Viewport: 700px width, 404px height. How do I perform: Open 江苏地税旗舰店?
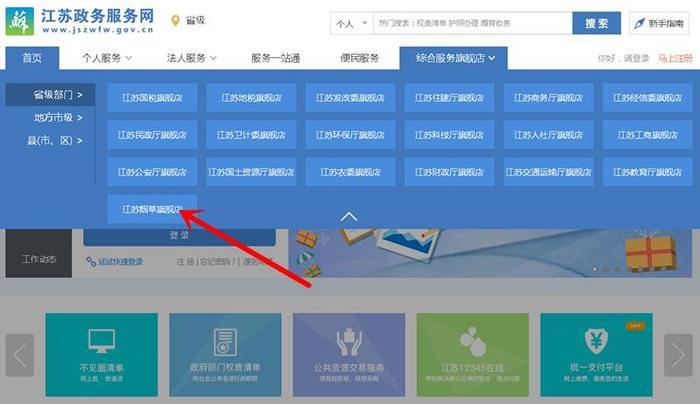pos(251,97)
